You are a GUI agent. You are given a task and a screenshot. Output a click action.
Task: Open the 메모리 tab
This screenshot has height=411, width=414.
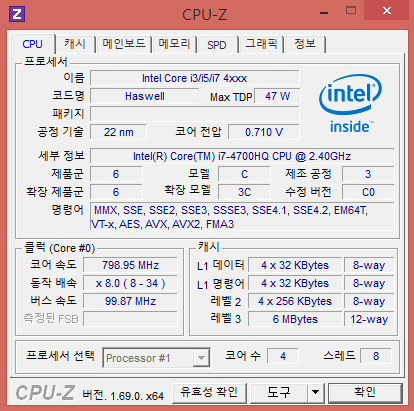[174, 44]
